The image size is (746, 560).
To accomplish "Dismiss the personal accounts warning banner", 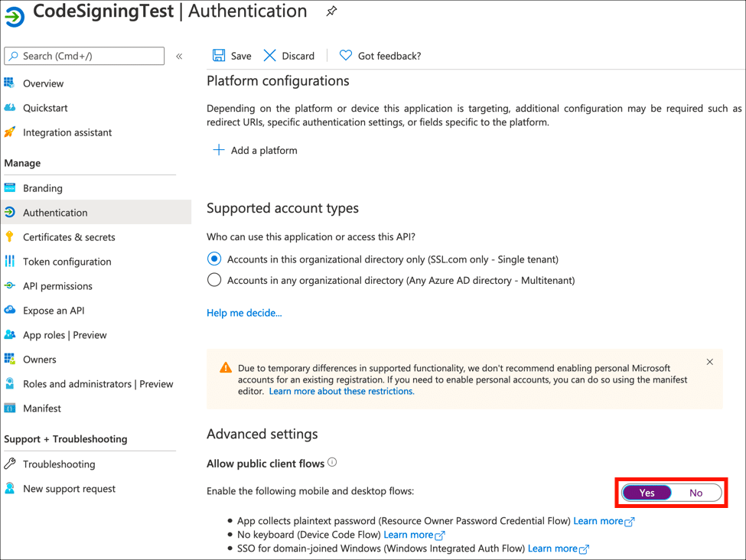I will (710, 362).
